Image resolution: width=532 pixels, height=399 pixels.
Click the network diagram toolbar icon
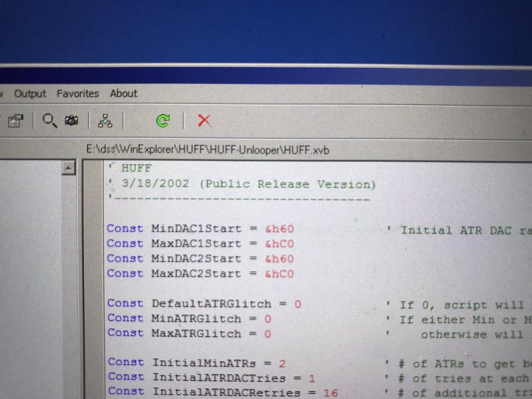click(x=105, y=120)
